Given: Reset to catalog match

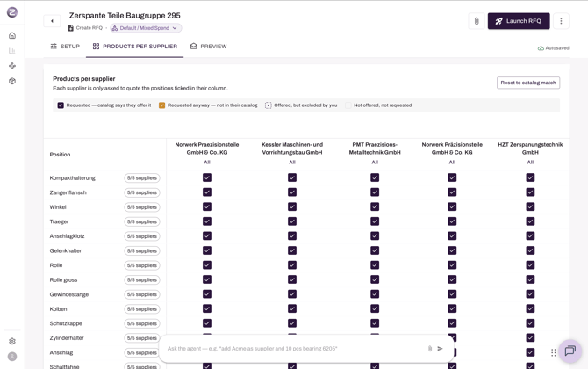Looking at the screenshot, I should point(528,83).
